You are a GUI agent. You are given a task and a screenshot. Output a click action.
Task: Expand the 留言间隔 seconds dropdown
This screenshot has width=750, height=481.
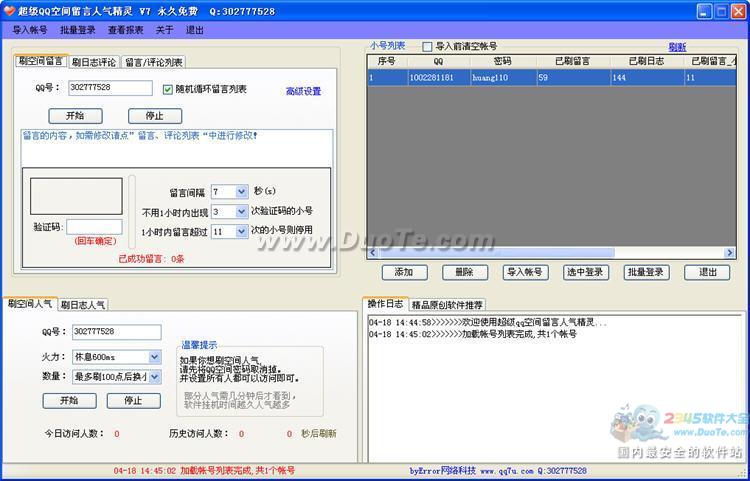(x=242, y=192)
